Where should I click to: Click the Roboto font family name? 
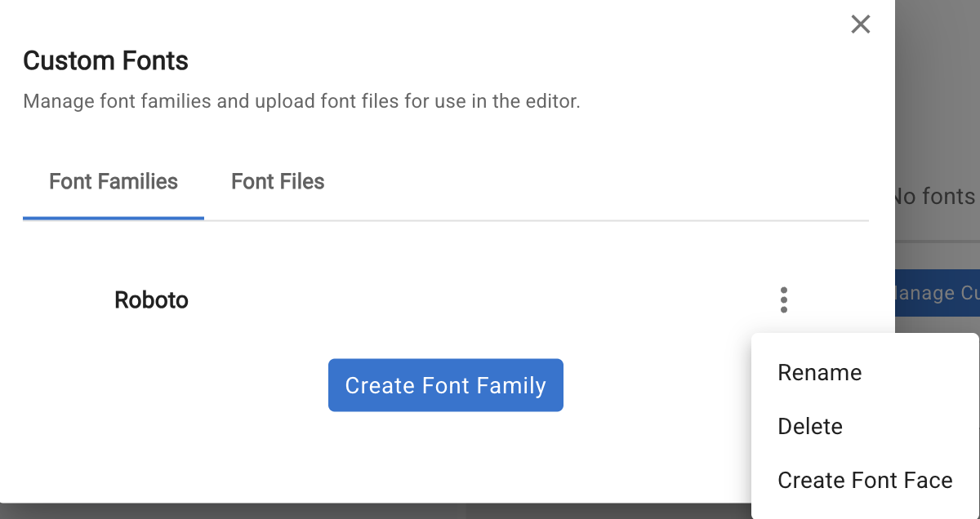[x=151, y=300]
